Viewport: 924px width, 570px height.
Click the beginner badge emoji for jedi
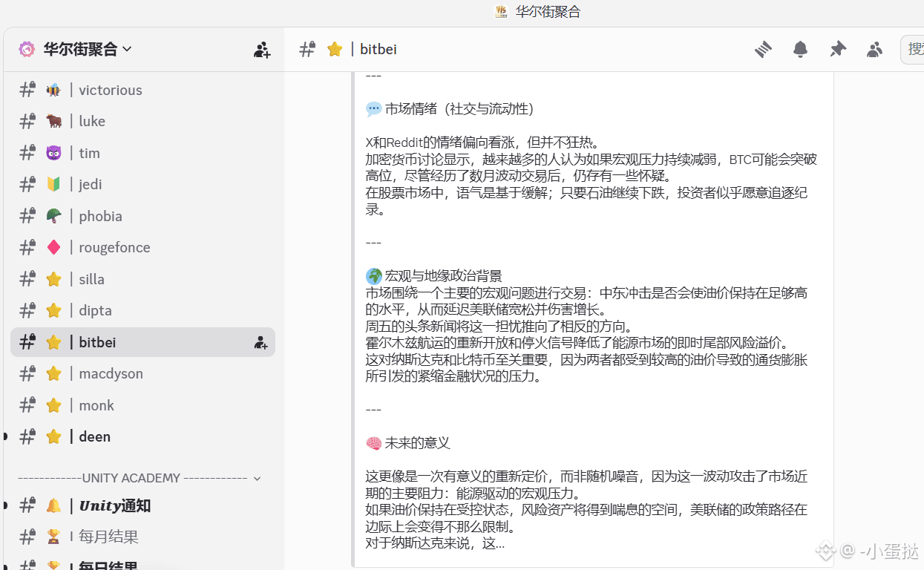[53, 184]
